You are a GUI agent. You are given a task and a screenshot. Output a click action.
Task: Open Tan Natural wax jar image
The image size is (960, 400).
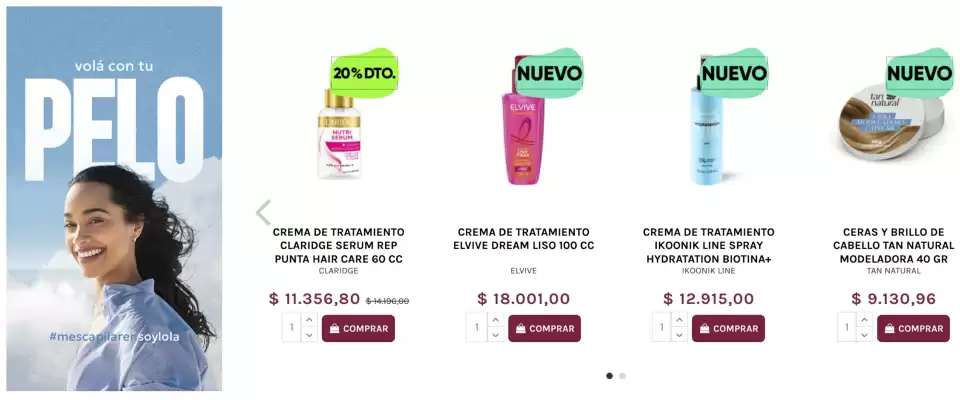(x=891, y=123)
